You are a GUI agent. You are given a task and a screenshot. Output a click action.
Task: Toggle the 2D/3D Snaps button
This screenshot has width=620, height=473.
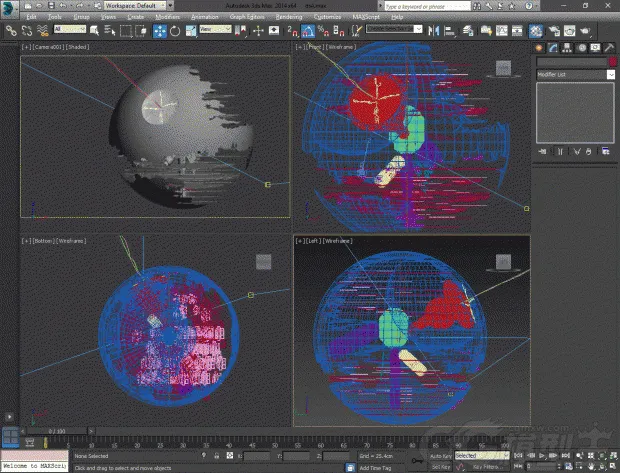pos(293,31)
